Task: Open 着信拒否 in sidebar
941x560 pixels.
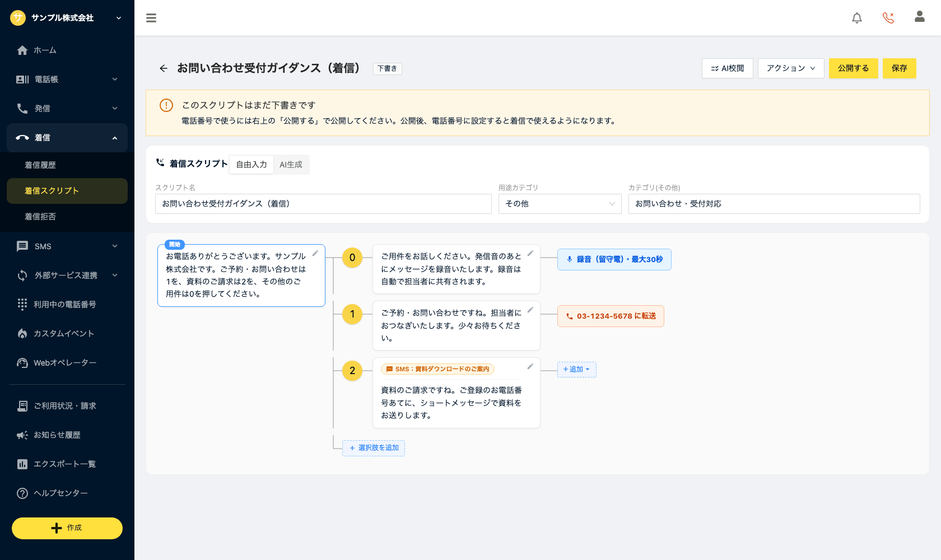Action: pyautogui.click(x=67, y=217)
